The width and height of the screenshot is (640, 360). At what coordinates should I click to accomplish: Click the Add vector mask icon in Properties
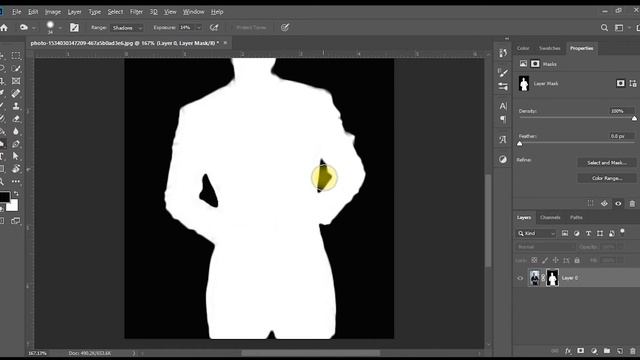coord(633,83)
